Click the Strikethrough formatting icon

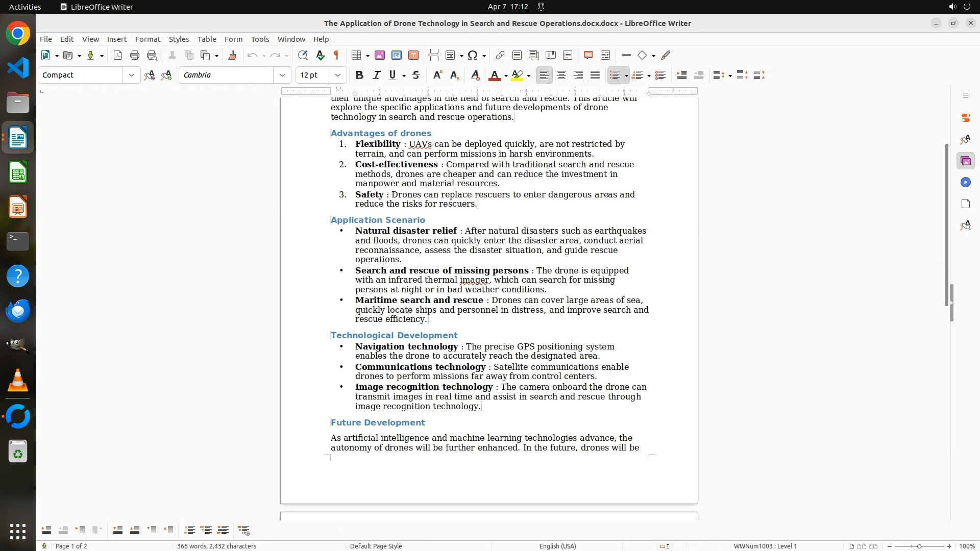pos(416,76)
